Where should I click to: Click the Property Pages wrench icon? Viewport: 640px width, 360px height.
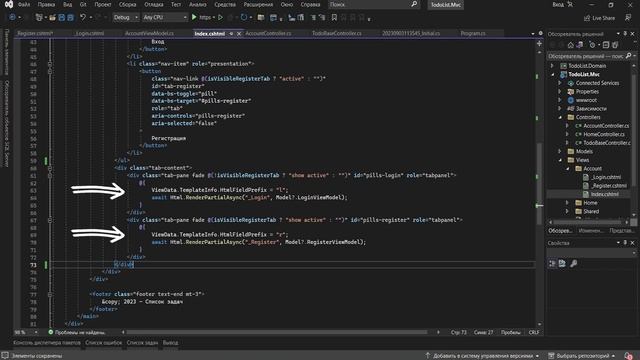coord(573,264)
